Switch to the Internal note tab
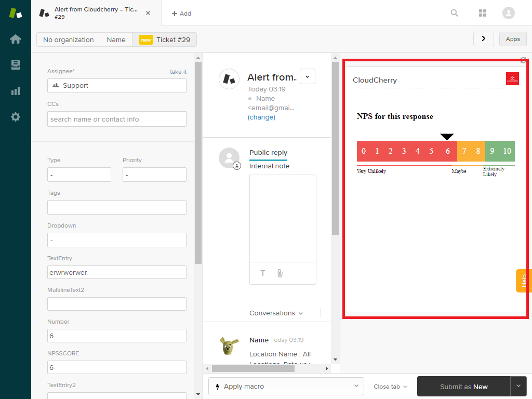This screenshot has width=532, height=399. [x=269, y=166]
